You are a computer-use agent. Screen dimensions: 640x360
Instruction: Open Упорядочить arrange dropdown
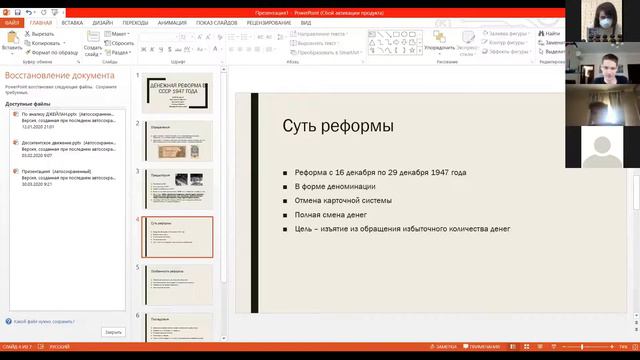point(440,43)
